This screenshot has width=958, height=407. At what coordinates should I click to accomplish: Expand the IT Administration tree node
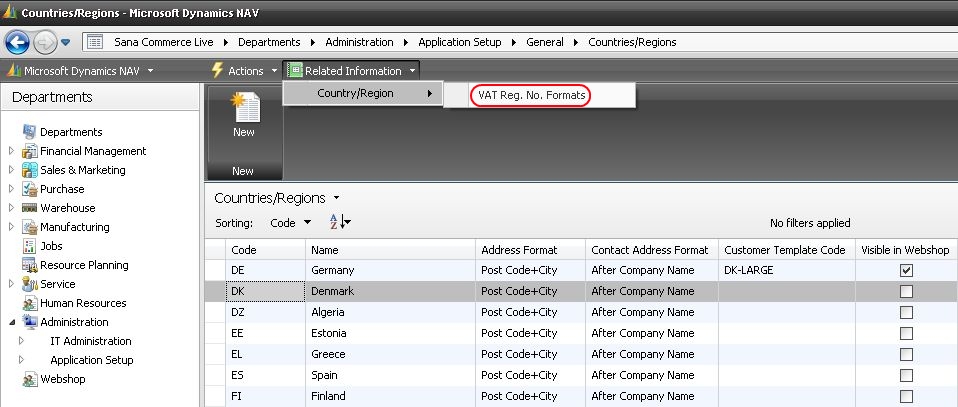21,340
